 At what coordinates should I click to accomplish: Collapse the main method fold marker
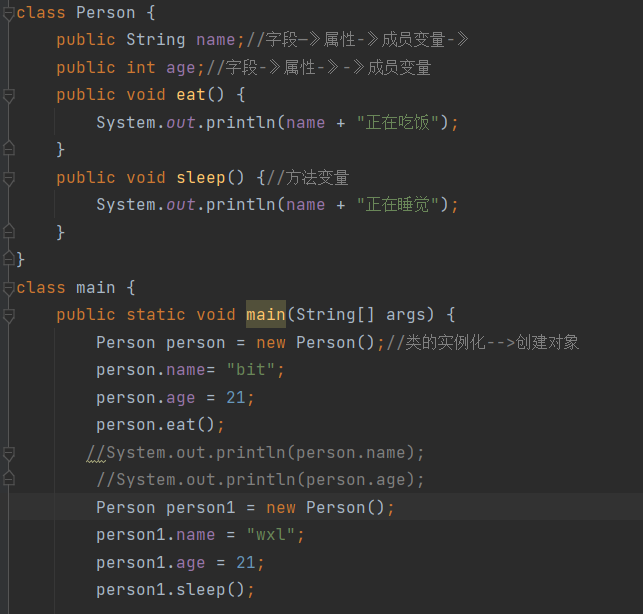point(9,315)
